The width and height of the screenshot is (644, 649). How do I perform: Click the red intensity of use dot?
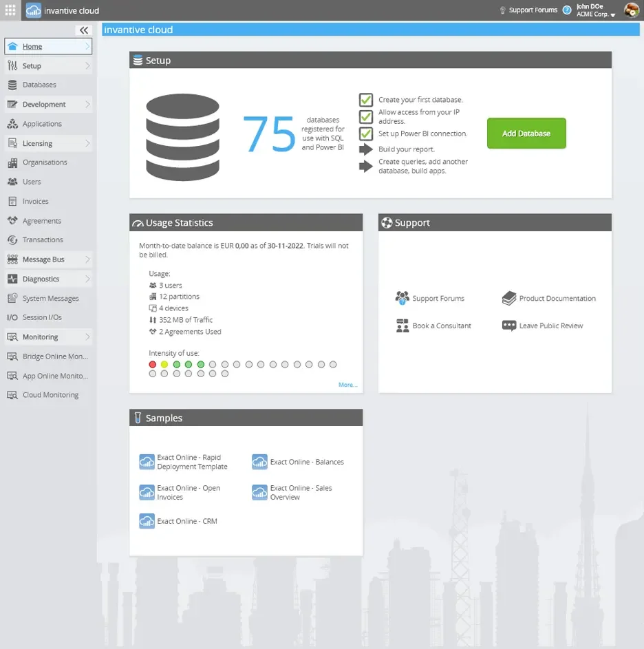pyautogui.click(x=153, y=364)
